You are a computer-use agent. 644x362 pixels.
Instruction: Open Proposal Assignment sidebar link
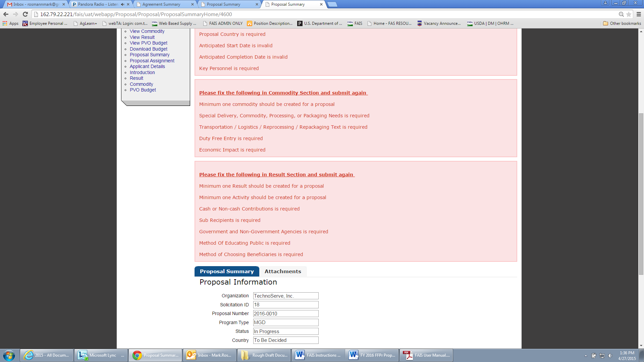click(152, 61)
